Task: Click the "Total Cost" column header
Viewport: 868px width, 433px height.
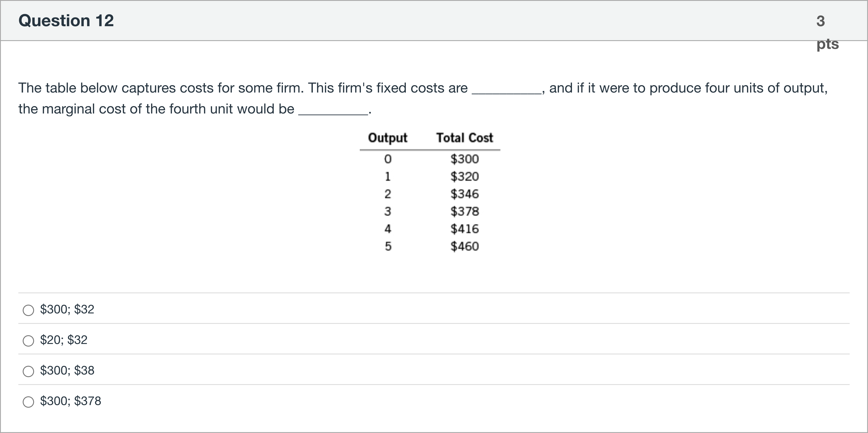Action: click(465, 138)
